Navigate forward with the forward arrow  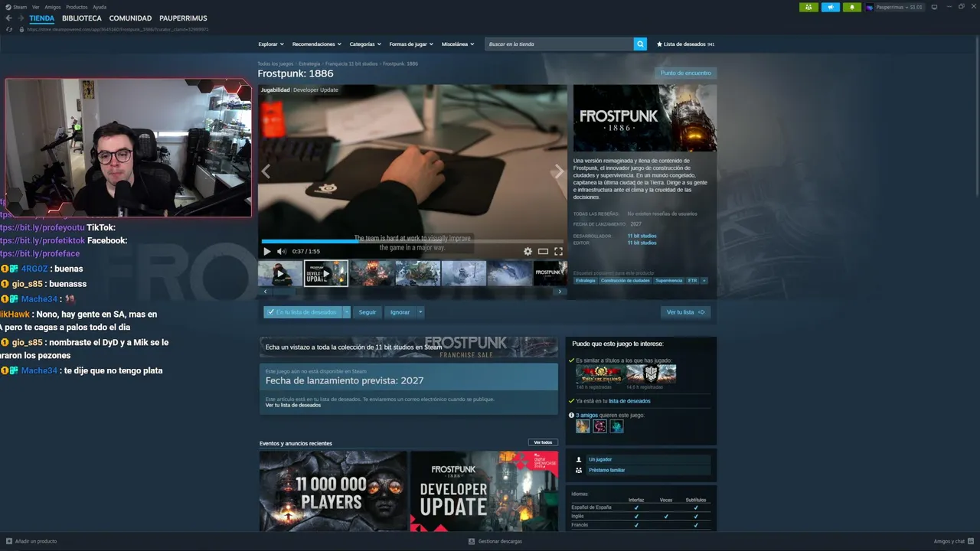click(x=21, y=18)
